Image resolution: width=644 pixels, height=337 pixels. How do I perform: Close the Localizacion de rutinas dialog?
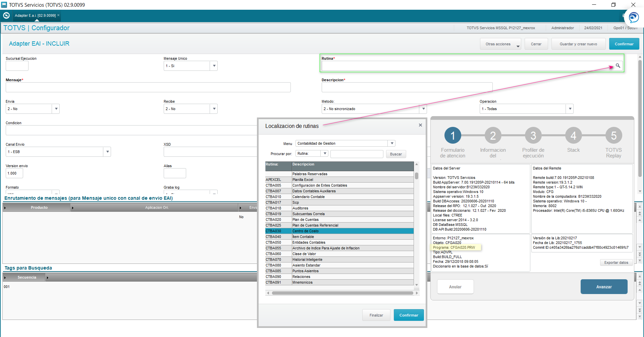point(420,125)
